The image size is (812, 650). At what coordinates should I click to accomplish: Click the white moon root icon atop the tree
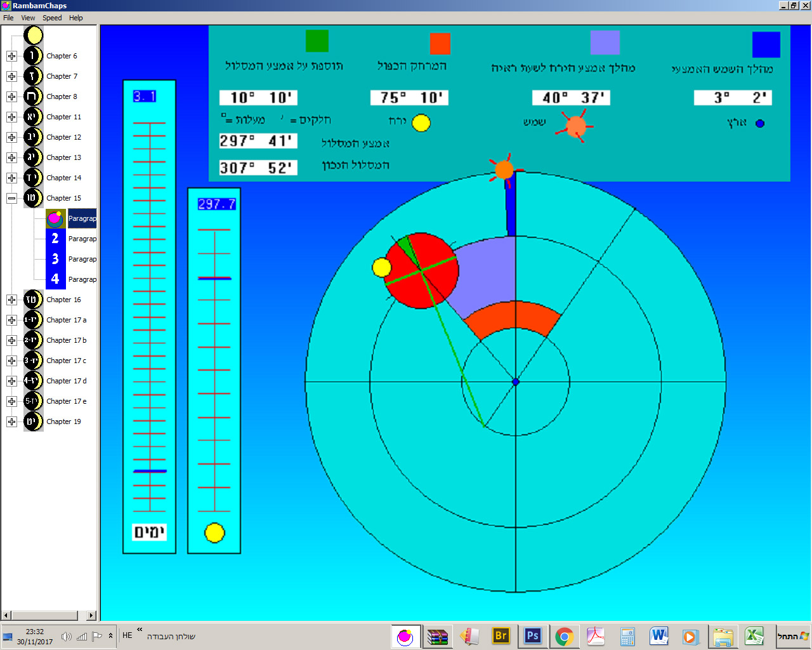pos(33,36)
